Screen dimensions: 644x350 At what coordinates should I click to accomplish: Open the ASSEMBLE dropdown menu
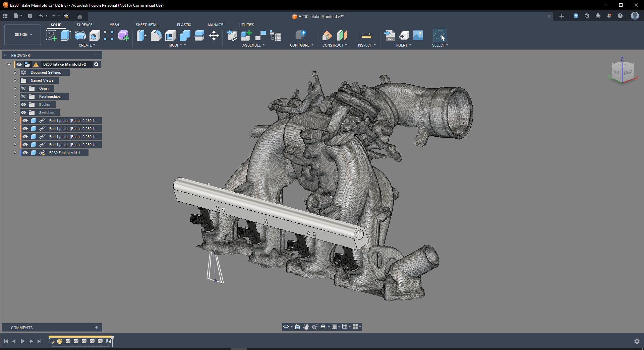point(253,45)
